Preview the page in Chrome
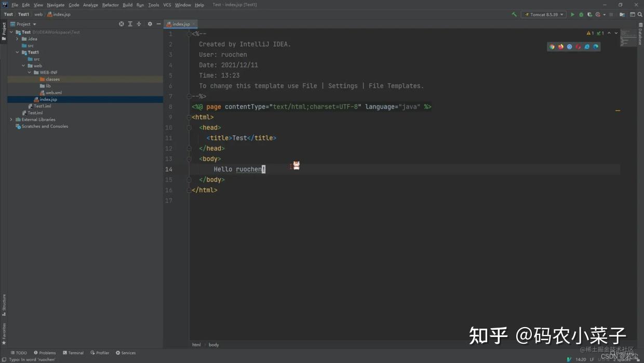The image size is (644, 363). (552, 47)
